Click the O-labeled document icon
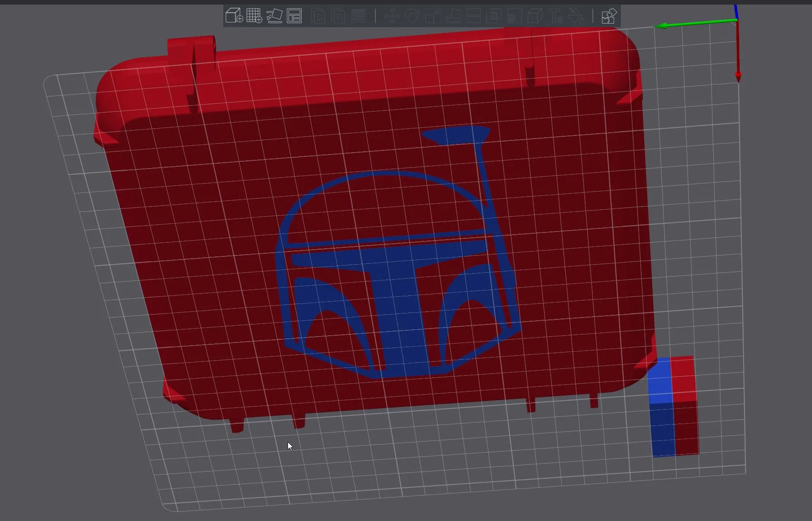Screen dimensions: 812x521 click(x=320, y=16)
